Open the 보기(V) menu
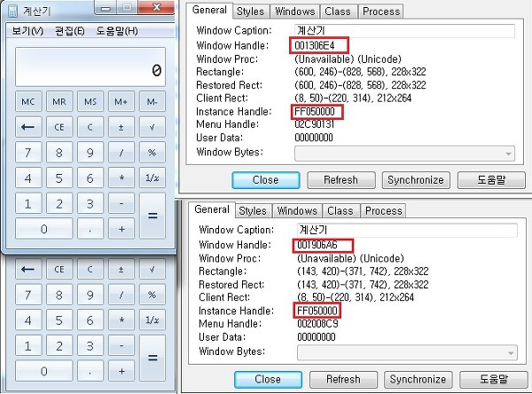The image size is (532, 394). coord(27,31)
